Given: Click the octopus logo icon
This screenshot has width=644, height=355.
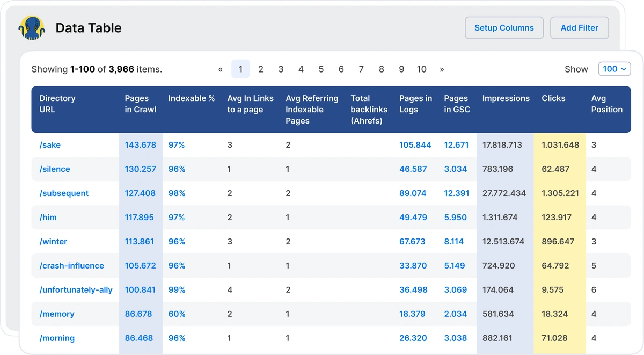Looking at the screenshot, I should [x=32, y=28].
